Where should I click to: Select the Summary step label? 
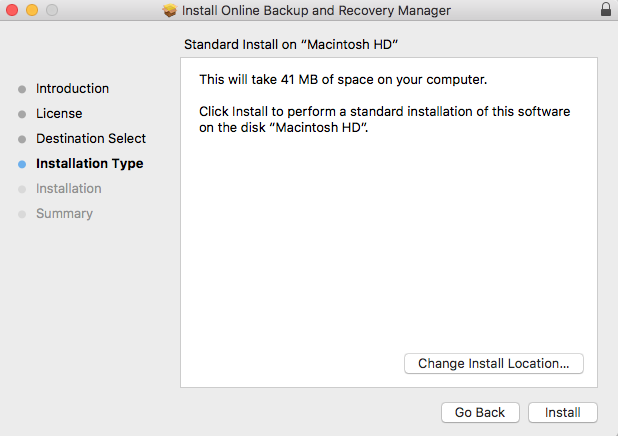65,214
